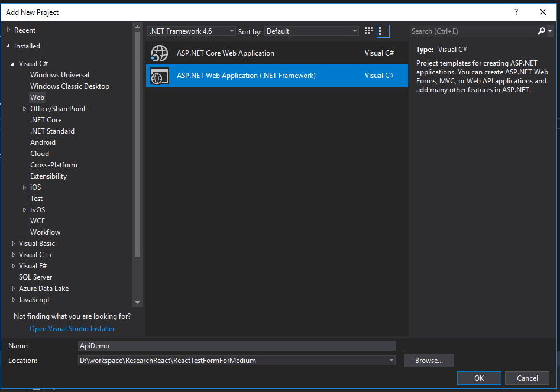The height and width of the screenshot is (392, 560).
Task: Select Windows Classic Desktop category
Action: [70, 86]
